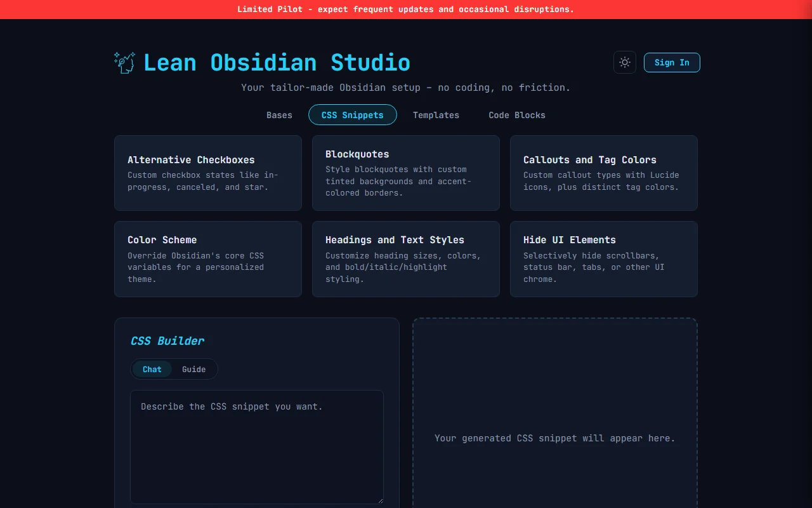Viewport: 812px width, 508px height.
Task: Select the Alternative Checkboxes snippet card
Action: click(x=207, y=173)
